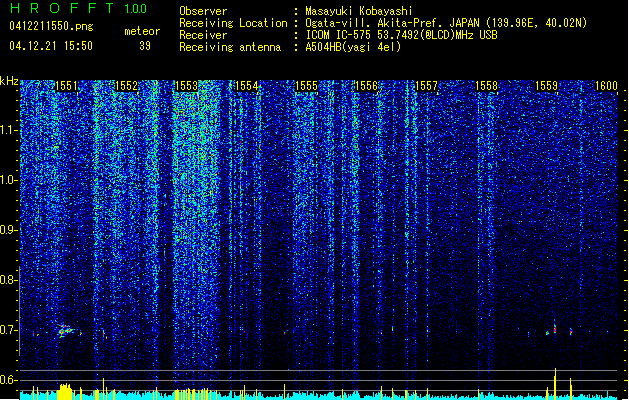Select the file name 0412211550.png

(x=51, y=26)
